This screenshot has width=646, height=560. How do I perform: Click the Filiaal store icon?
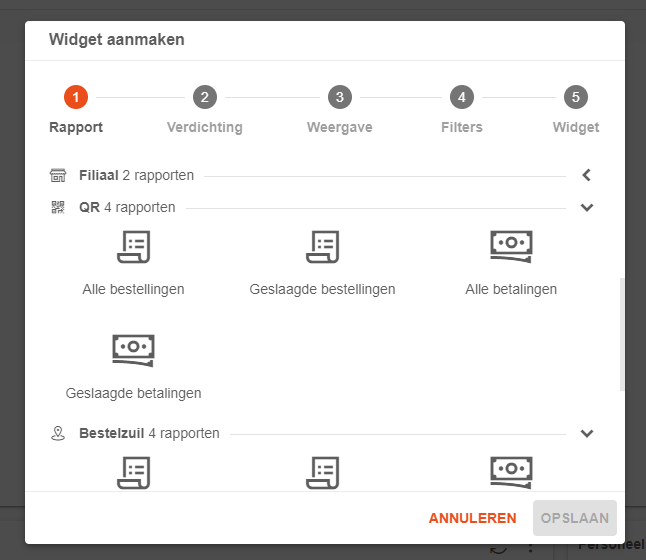pyautogui.click(x=58, y=175)
